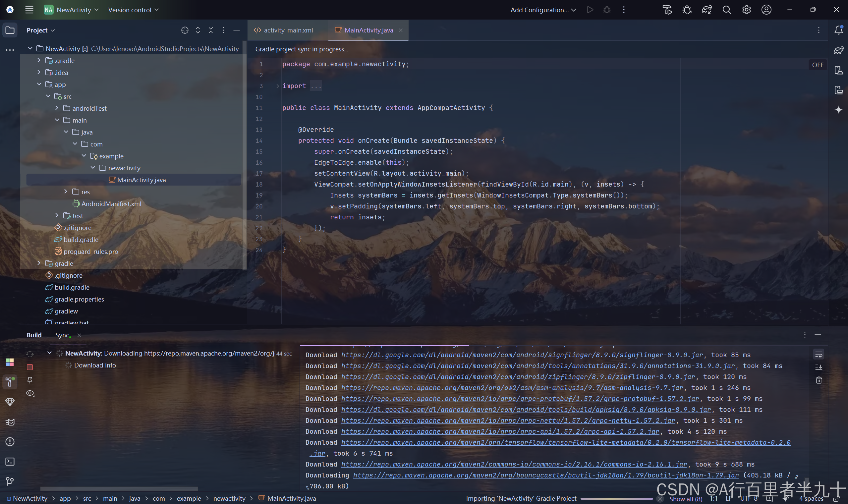The image size is (848, 504).
Task: Stop the sync with the red square button
Action: coord(30,367)
